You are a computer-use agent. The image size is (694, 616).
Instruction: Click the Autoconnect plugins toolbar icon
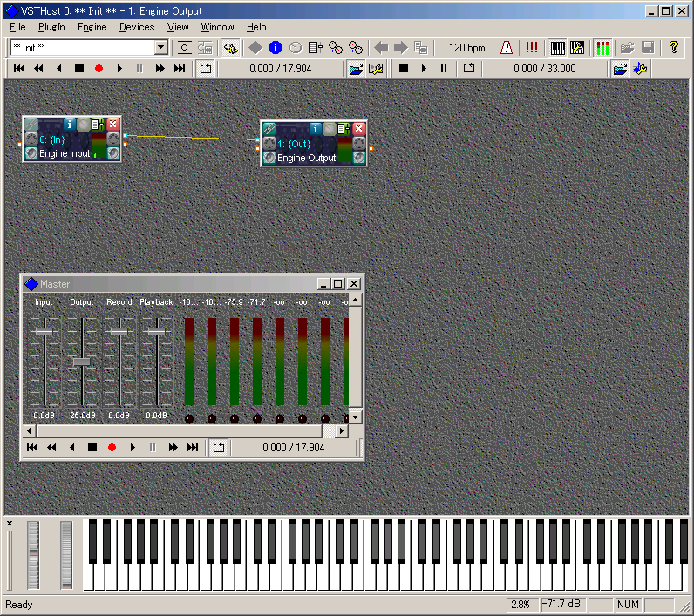tap(230, 48)
